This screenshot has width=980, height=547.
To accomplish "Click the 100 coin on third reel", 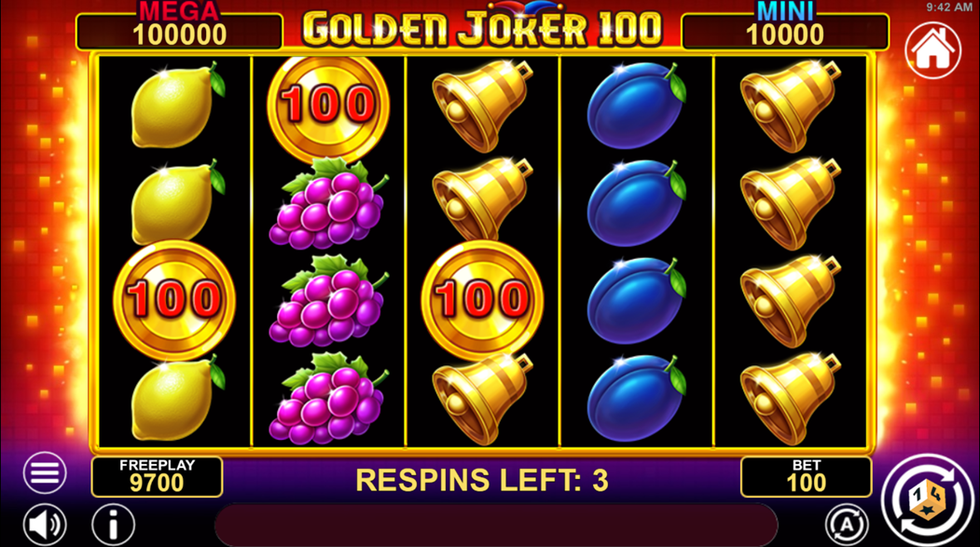I will tap(482, 300).
